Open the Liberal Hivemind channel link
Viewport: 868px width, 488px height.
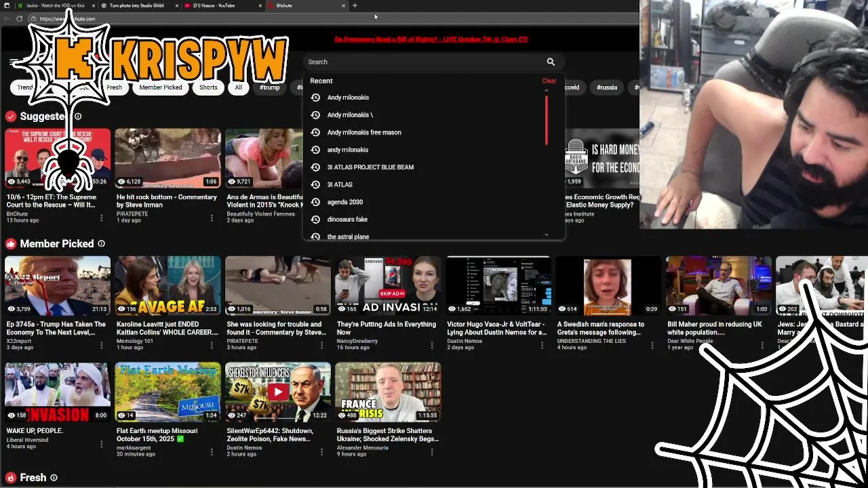pyautogui.click(x=27, y=440)
